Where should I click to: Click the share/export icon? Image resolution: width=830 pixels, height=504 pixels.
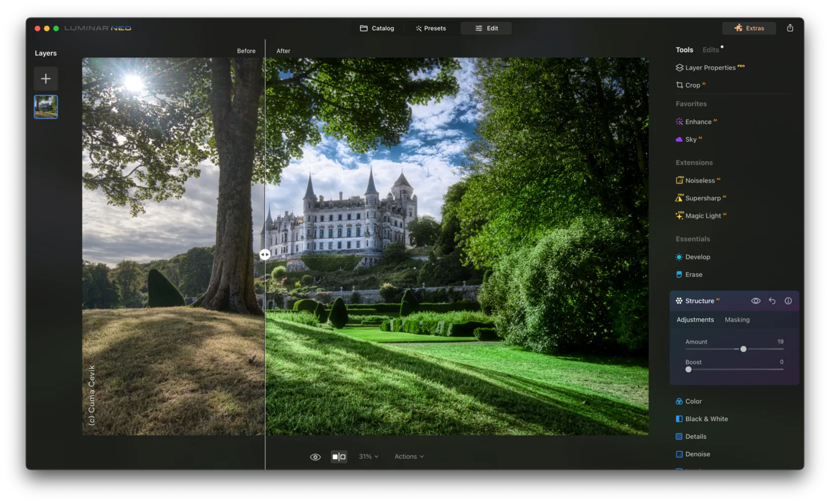point(789,28)
